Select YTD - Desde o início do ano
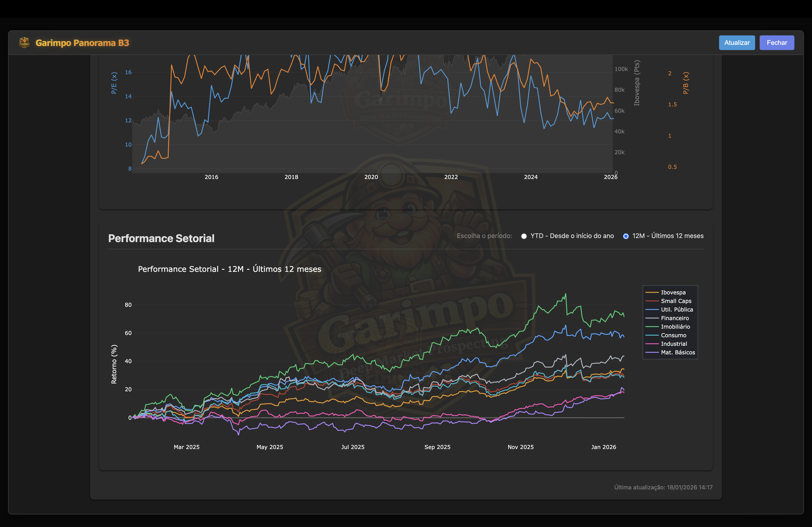 524,236
